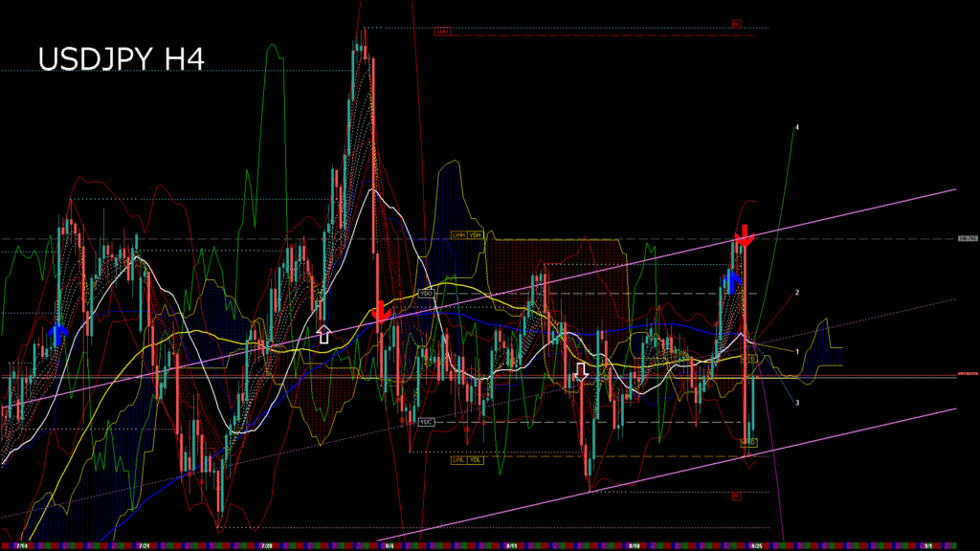The height and width of the screenshot is (551, 980).
Task: Click the small red box marker near the bottom right
Action: tap(737, 496)
